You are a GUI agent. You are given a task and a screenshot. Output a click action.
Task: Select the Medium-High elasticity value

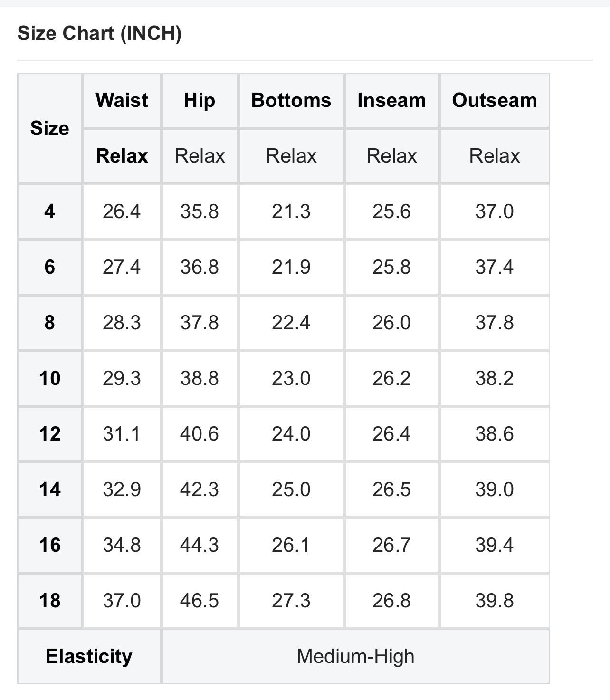tap(355, 656)
